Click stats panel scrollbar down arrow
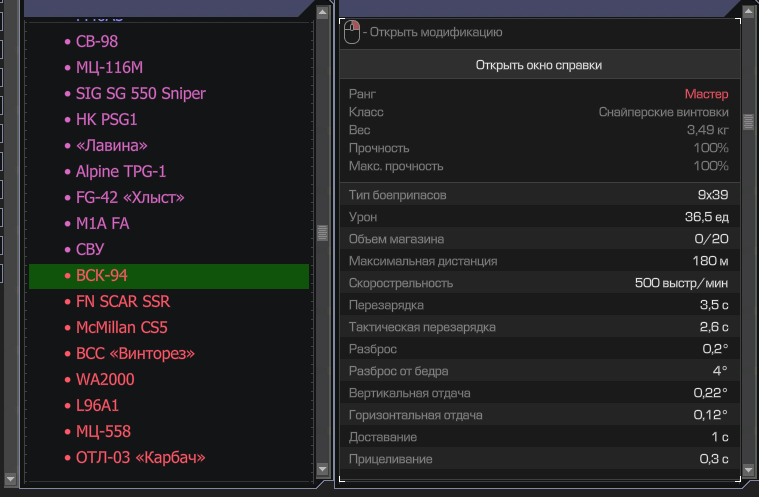 (x=748, y=469)
